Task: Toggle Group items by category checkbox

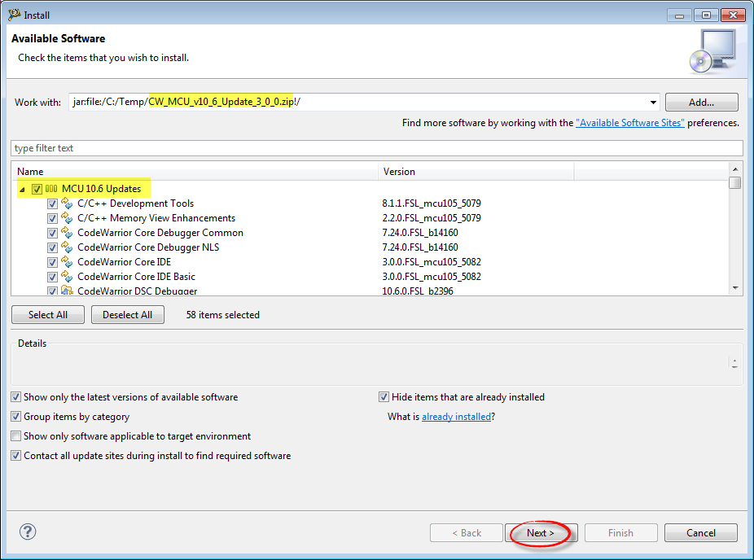Action: [15, 416]
